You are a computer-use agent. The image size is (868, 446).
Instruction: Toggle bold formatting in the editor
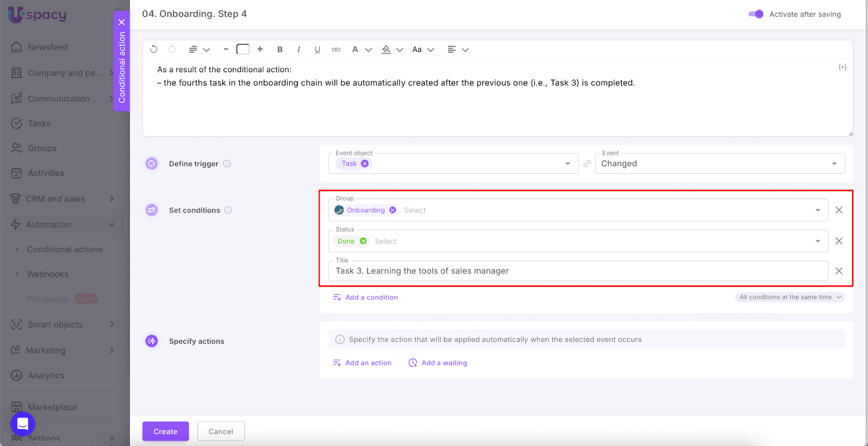pos(280,49)
